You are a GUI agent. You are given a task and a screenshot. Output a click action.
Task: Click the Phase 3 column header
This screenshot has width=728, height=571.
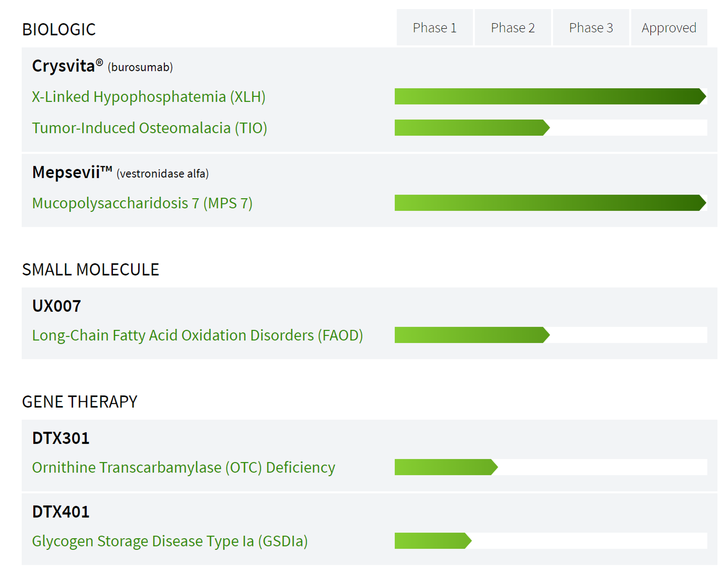click(x=591, y=28)
